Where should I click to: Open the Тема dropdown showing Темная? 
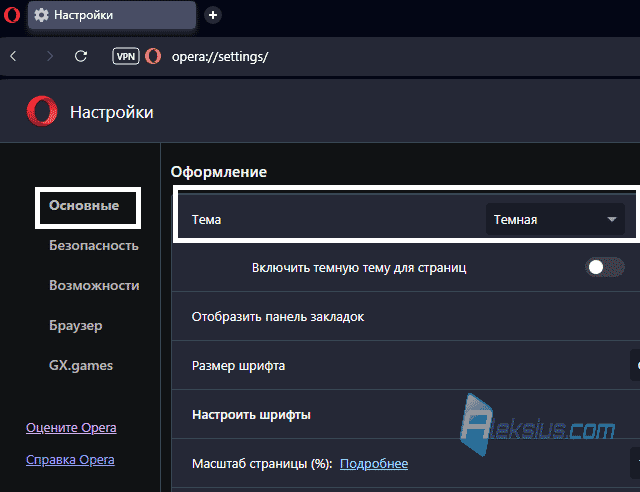555,219
